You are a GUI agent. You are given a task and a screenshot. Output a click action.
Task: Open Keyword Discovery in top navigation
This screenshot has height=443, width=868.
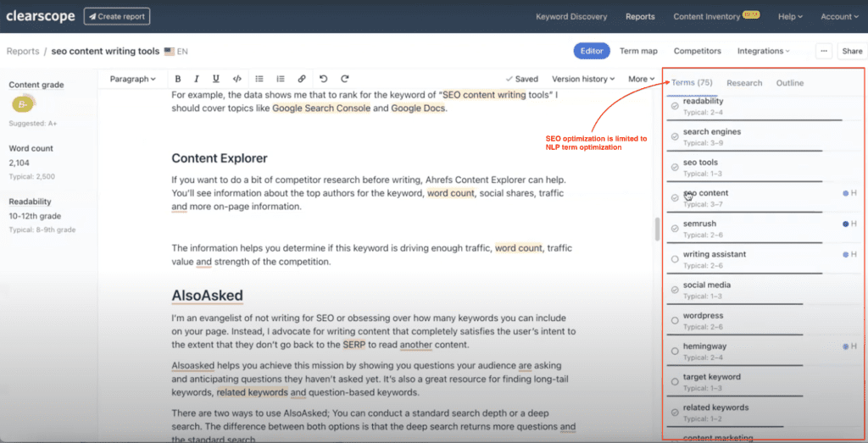(571, 17)
